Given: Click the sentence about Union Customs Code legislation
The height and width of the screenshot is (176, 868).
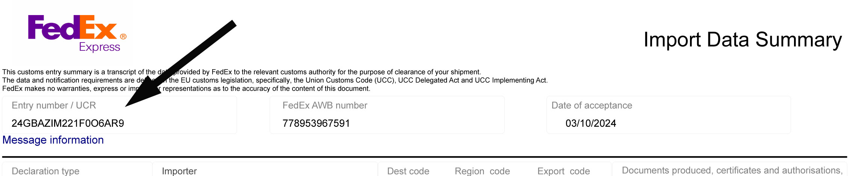Looking at the screenshot, I should 275,80.
